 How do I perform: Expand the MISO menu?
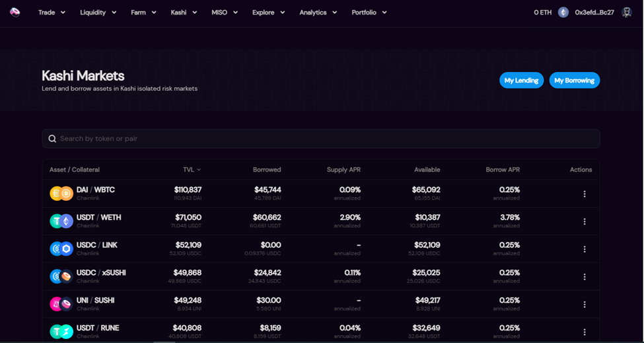[225, 13]
